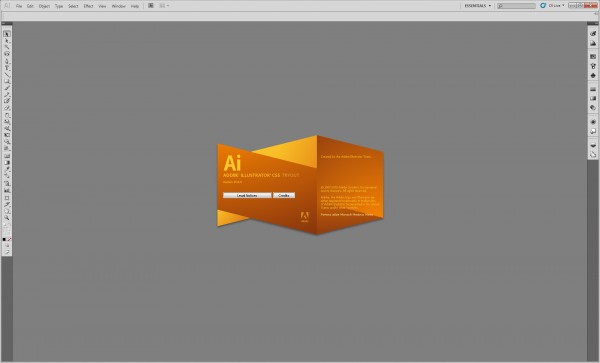The height and width of the screenshot is (363, 600).
Task: Open the Brushes panel
Action: pyautogui.click(x=593, y=66)
